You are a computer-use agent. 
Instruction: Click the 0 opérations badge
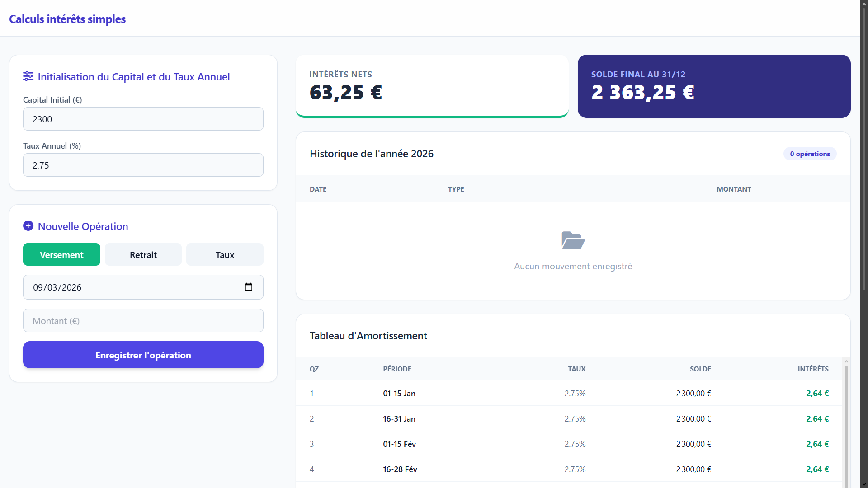810,154
